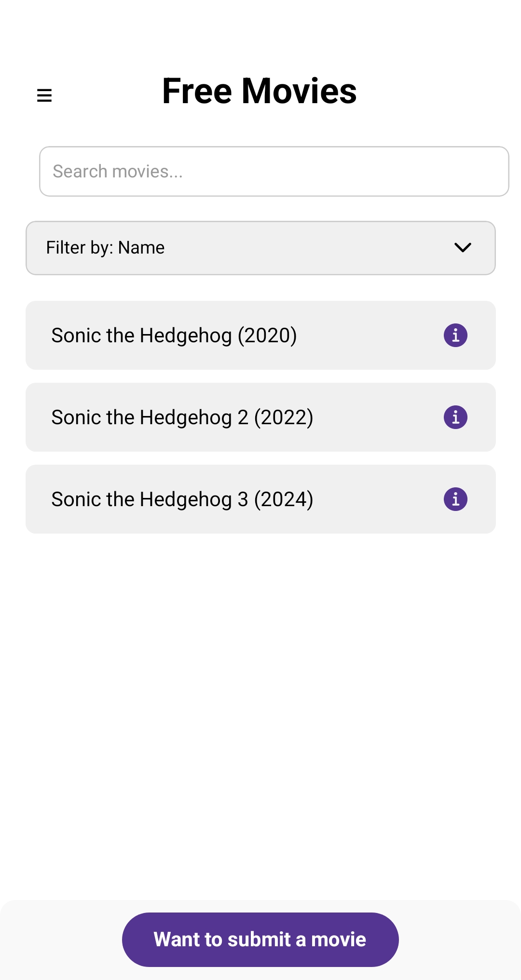Viewport: 521px width, 980px height.
Task: Select the Sonic the Hedgehog 3 (2024) movie
Action: click(x=260, y=499)
